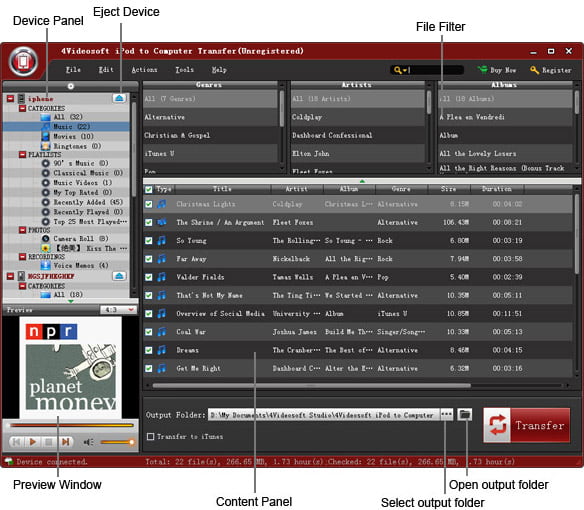Click the app logo icon
584x510 pixels.
click(x=24, y=61)
